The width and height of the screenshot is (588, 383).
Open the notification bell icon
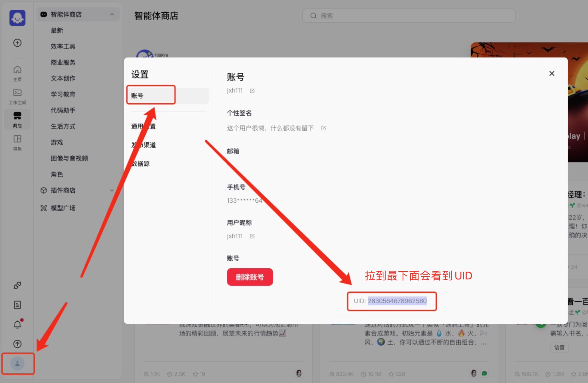pyautogui.click(x=17, y=324)
